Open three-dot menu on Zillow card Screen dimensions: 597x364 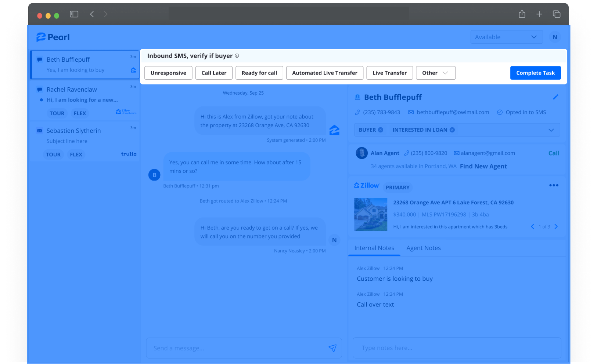pyautogui.click(x=554, y=185)
